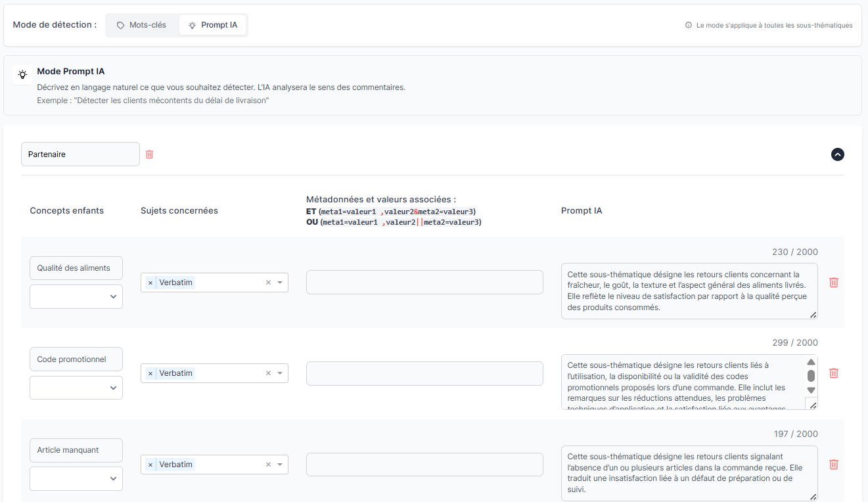
Task: Open dropdown under Code promotionnel concept
Action: [76, 388]
